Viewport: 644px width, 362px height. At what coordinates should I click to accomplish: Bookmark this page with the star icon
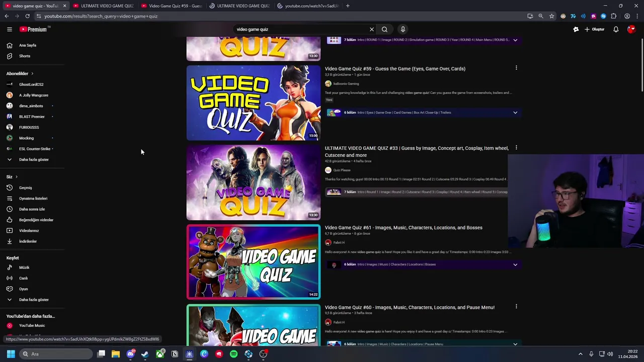(x=551, y=16)
